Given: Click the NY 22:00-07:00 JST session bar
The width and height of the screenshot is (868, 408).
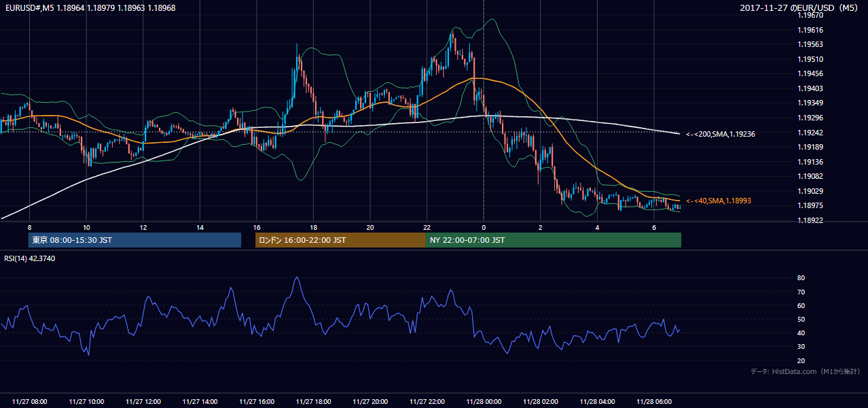Looking at the screenshot, I should click(554, 240).
